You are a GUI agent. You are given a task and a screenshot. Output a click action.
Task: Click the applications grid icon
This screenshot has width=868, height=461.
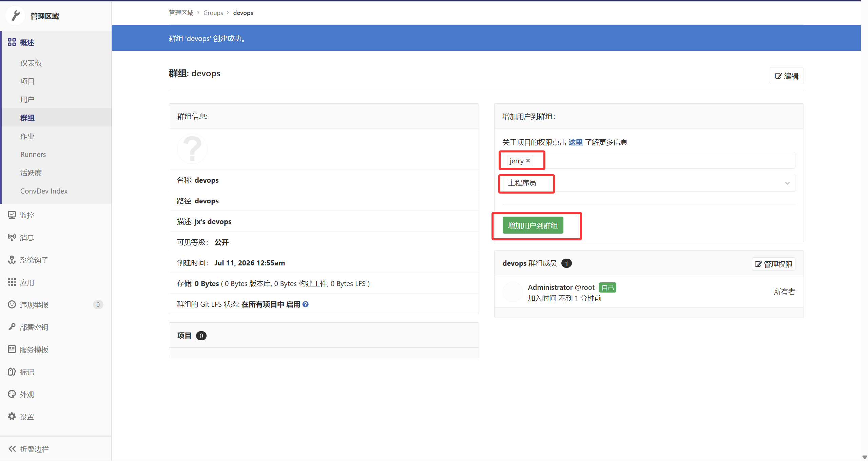coord(12,282)
